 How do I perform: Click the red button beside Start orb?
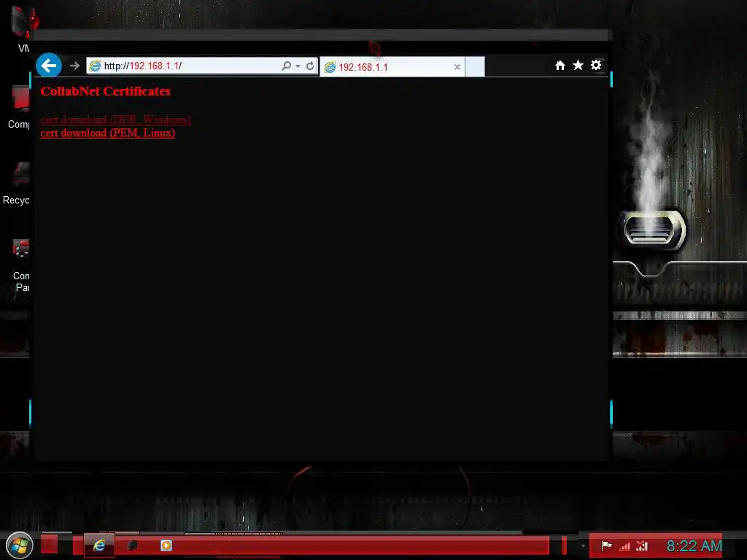click(x=49, y=545)
